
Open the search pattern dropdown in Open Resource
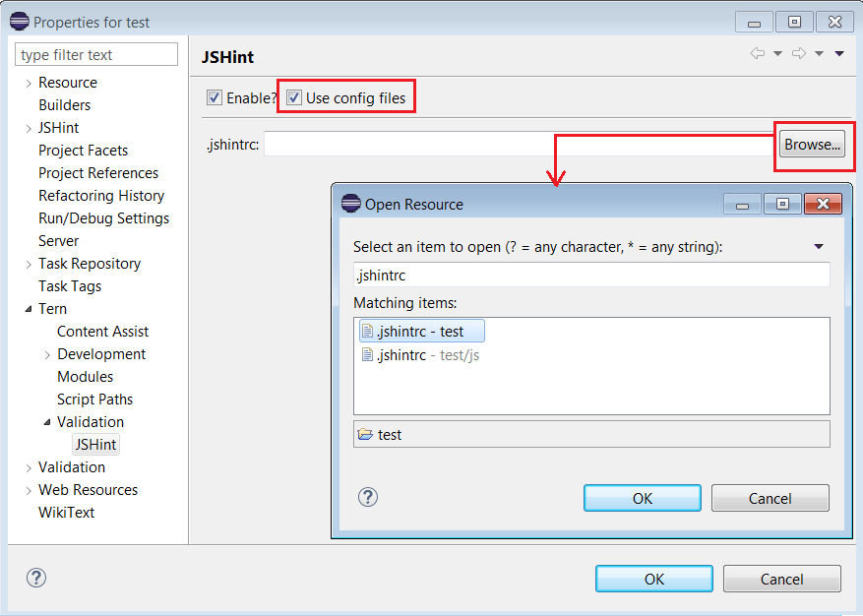(819, 247)
